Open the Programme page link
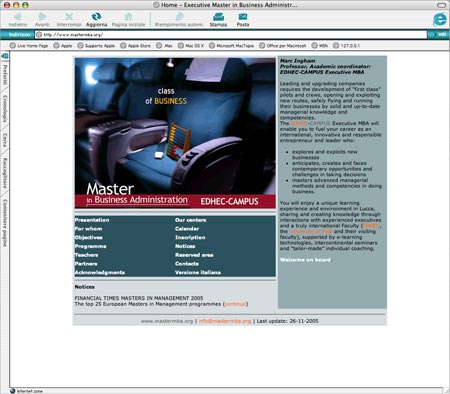 pyautogui.click(x=90, y=246)
